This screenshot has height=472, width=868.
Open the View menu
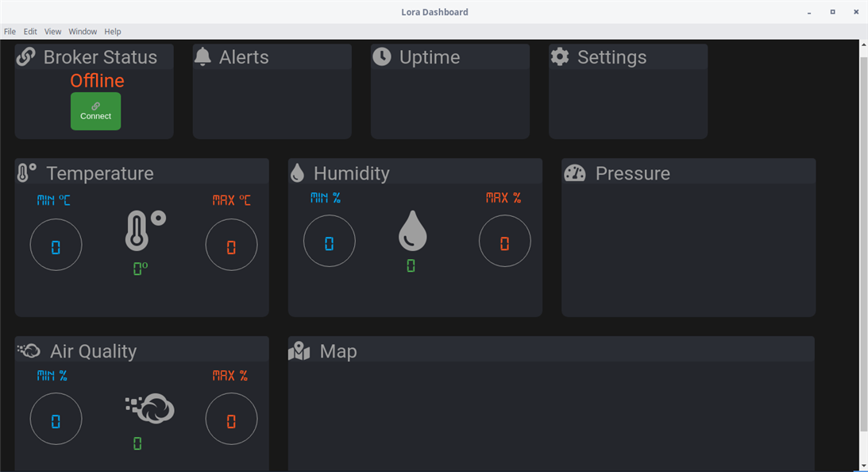tap(52, 32)
